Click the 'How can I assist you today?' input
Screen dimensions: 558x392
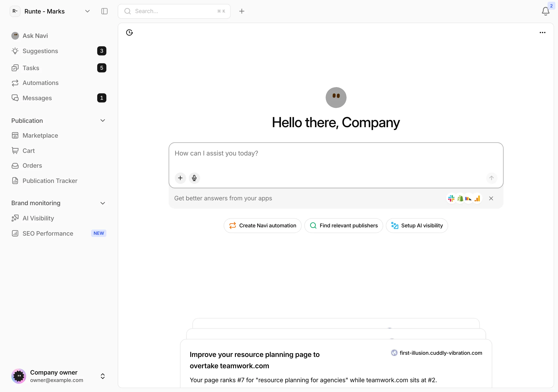[336, 153]
